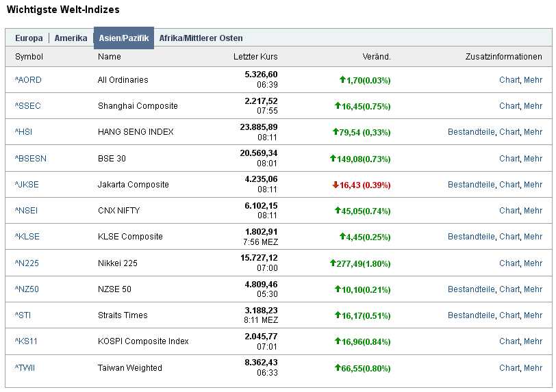Open Mehr for Jakarta Composite
The image size is (556, 392).
533,185
